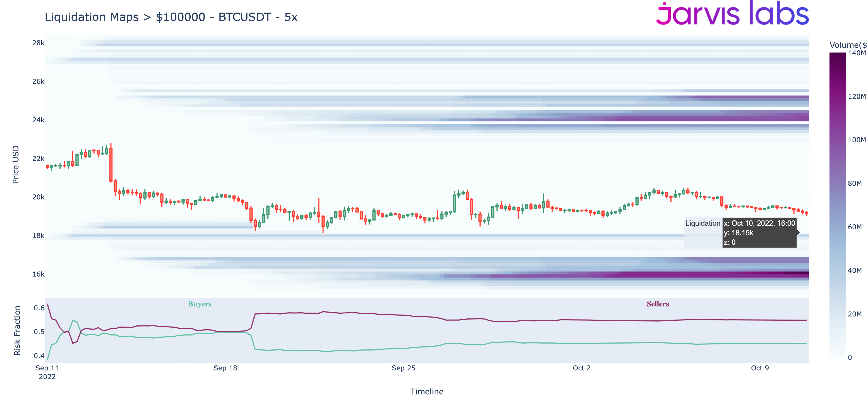
Task: Click the Timeline x-axis title
Action: [x=426, y=392]
